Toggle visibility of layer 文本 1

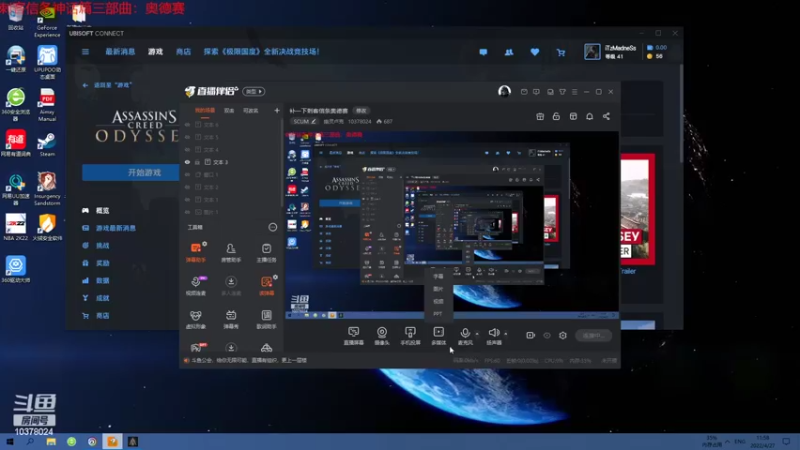[x=187, y=199]
